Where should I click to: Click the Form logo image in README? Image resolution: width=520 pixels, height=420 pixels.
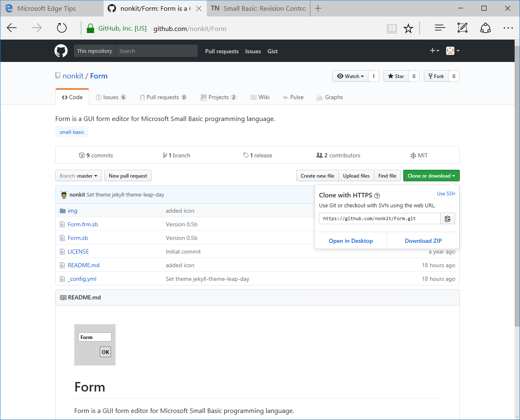[x=95, y=345]
